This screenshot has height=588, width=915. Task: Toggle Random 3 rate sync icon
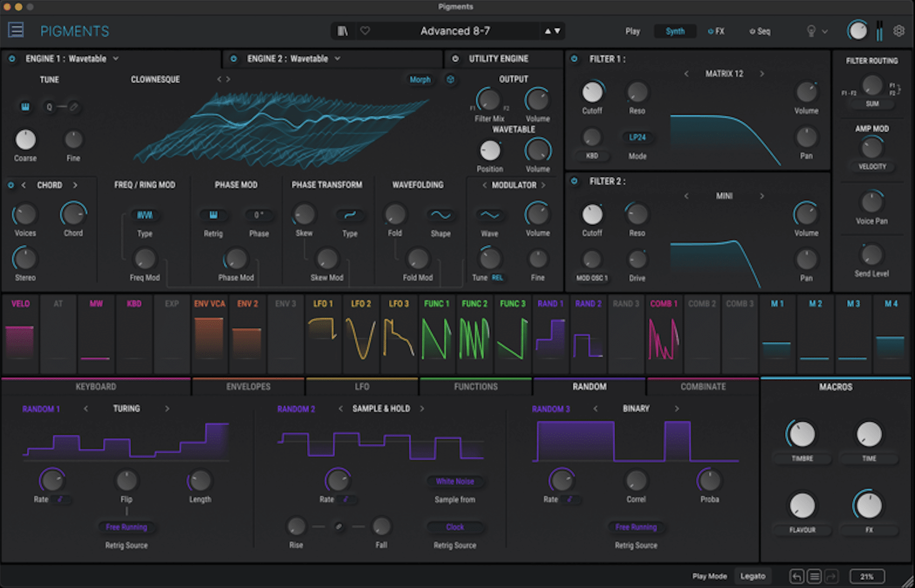click(570, 499)
